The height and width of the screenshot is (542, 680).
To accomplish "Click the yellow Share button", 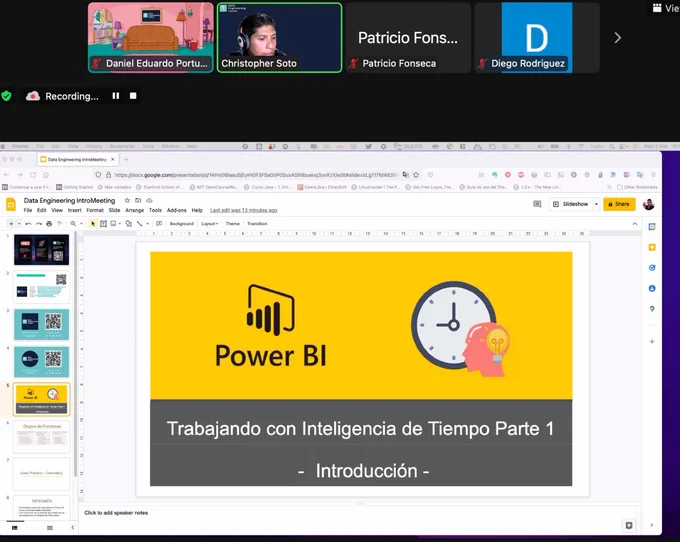I will 619,204.
